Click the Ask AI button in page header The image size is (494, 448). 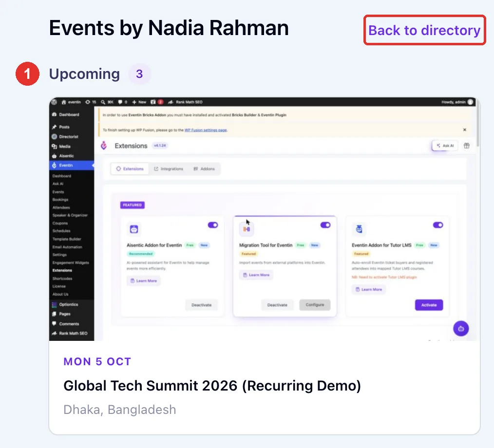click(445, 146)
